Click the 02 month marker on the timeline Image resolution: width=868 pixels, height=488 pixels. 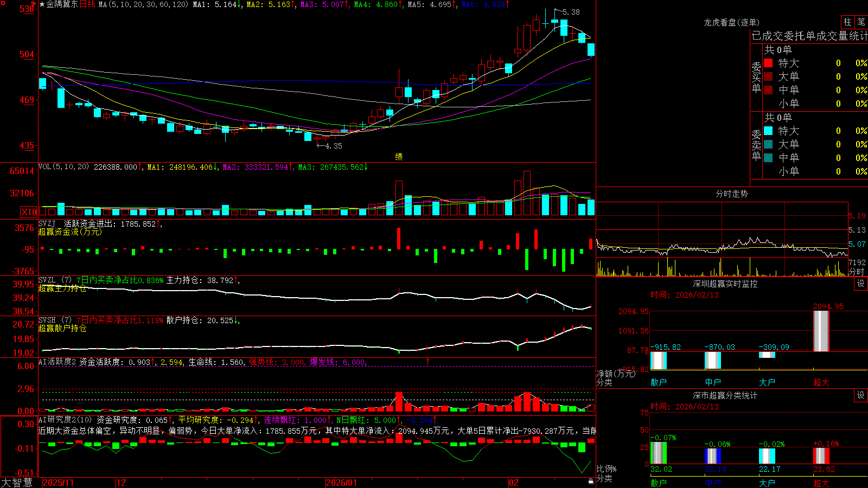[514, 483]
